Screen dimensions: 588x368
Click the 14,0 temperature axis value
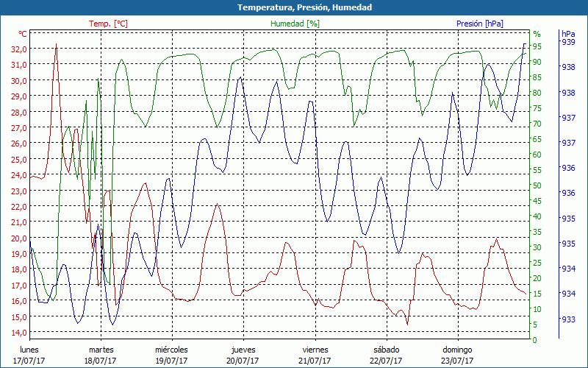[x=18, y=333]
